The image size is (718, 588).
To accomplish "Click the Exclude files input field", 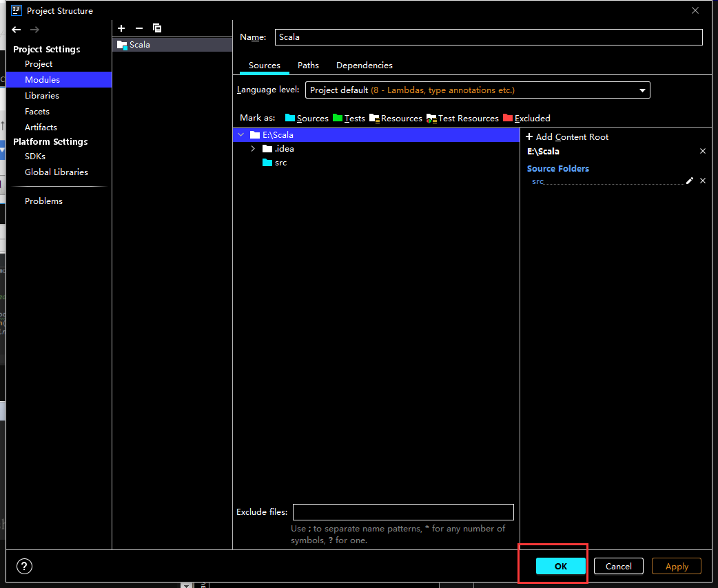I will click(x=403, y=512).
